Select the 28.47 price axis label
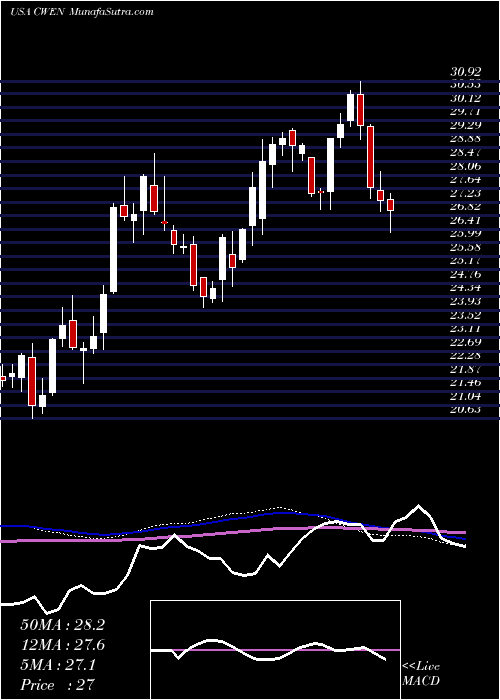Image resolution: width=500 pixels, height=700 pixels. point(465,153)
